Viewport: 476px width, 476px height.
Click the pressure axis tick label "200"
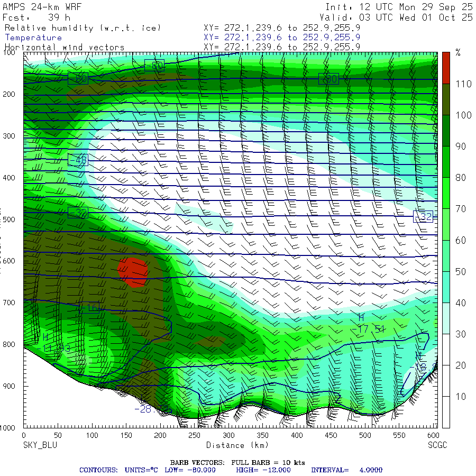[x=9, y=95]
